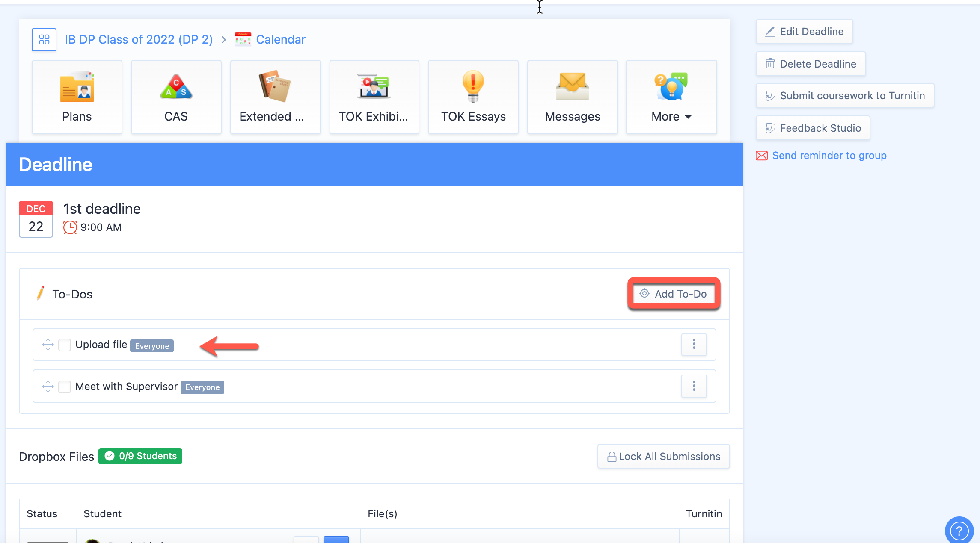Click the 9:00 AM time text

tap(101, 227)
